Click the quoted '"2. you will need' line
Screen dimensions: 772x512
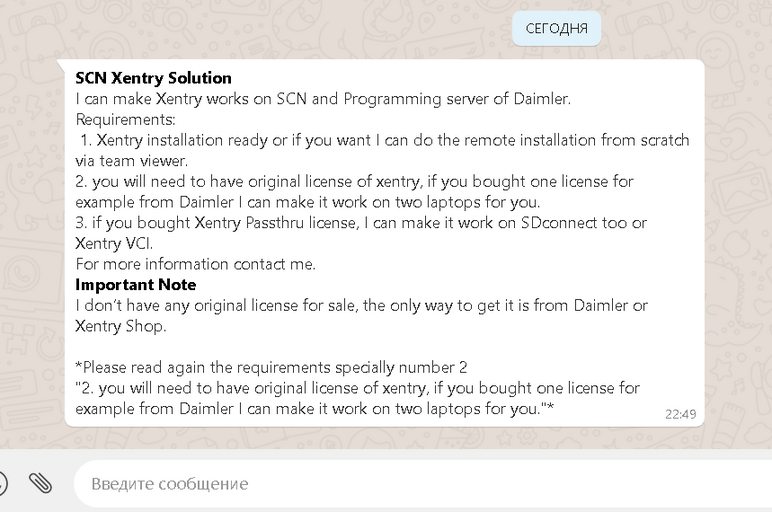(357, 388)
